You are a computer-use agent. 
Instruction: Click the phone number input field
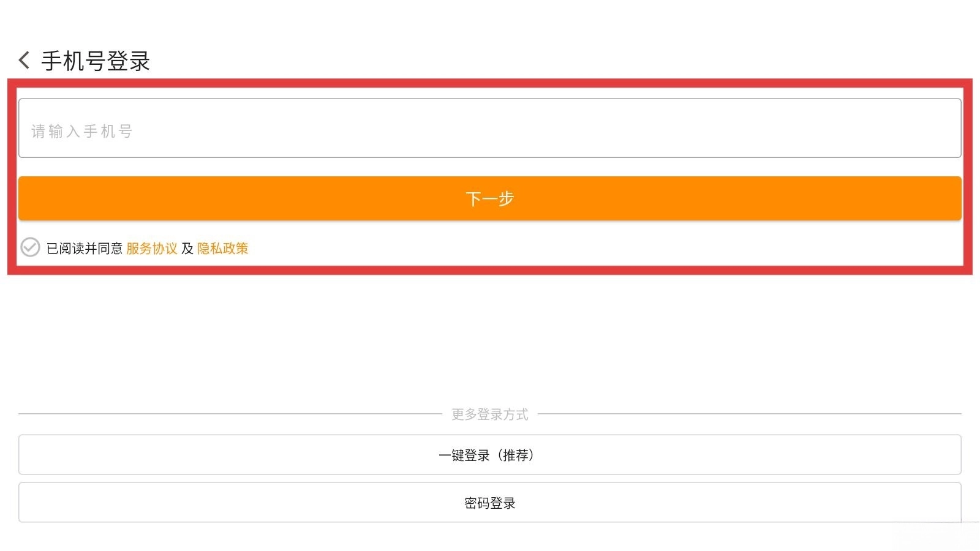(490, 128)
